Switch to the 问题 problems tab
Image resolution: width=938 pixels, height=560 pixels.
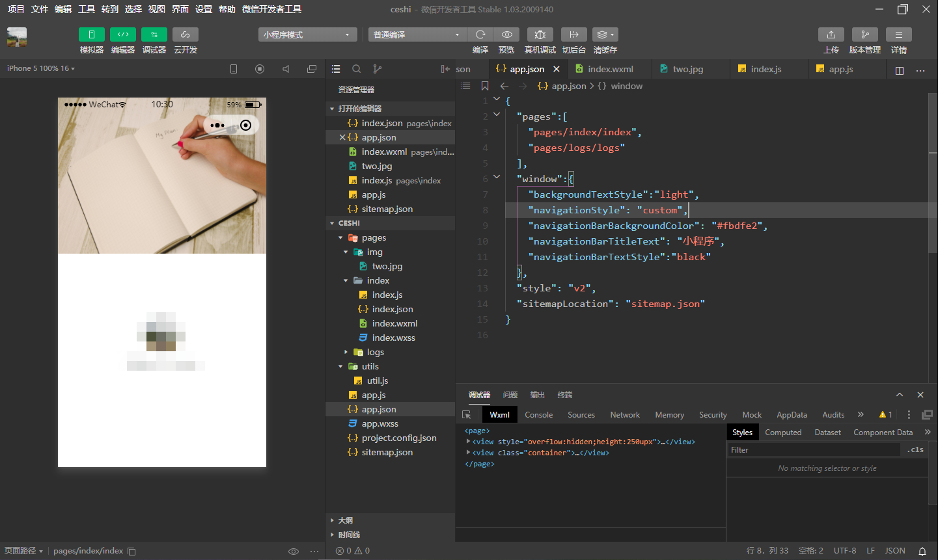[x=510, y=395]
